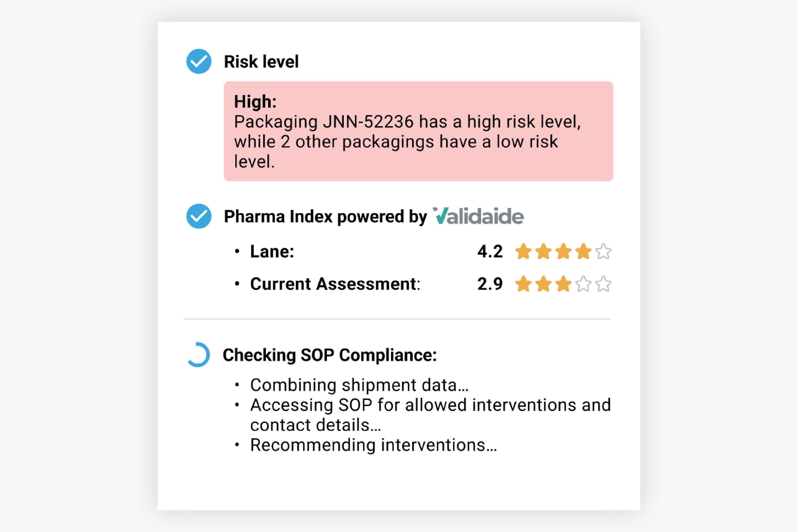Click the loading spinner for SOP Compliance
This screenshot has width=798, height=532.
[198, 355]
